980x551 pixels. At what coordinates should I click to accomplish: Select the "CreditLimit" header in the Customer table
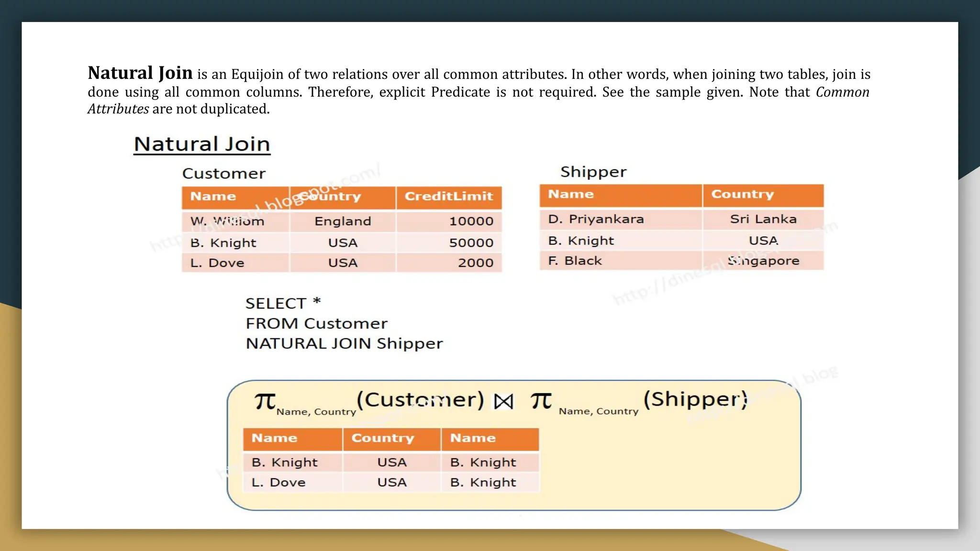[449, 198]
